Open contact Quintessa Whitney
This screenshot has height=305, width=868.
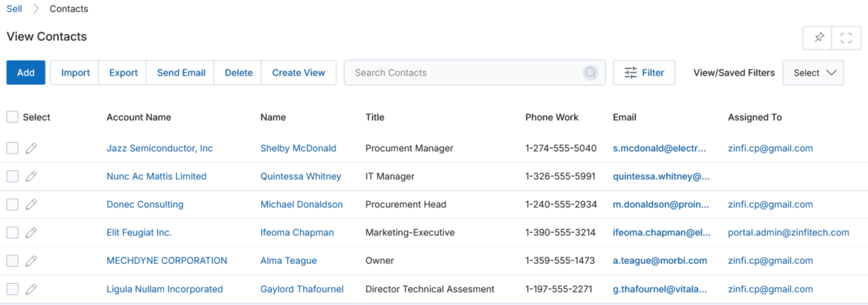[x=301, y=176]
